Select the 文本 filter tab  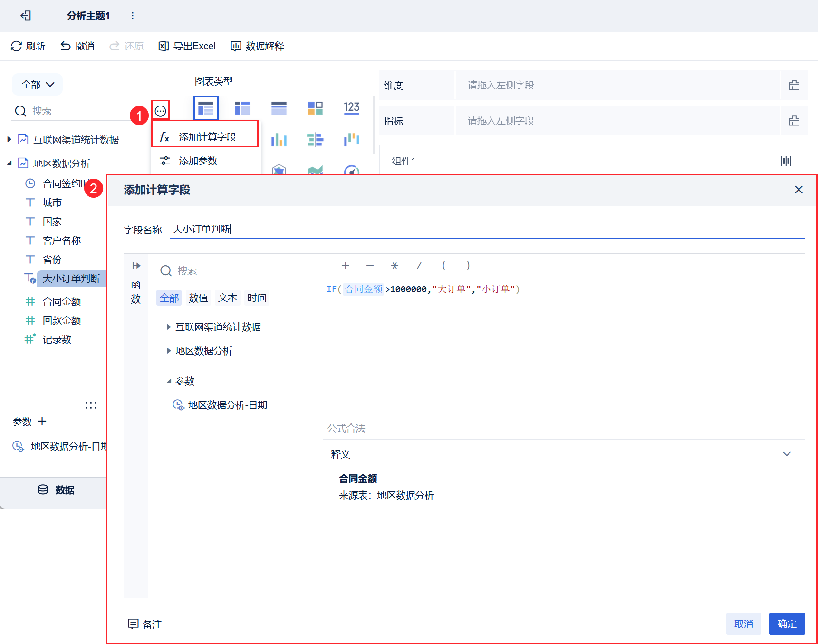228,298
